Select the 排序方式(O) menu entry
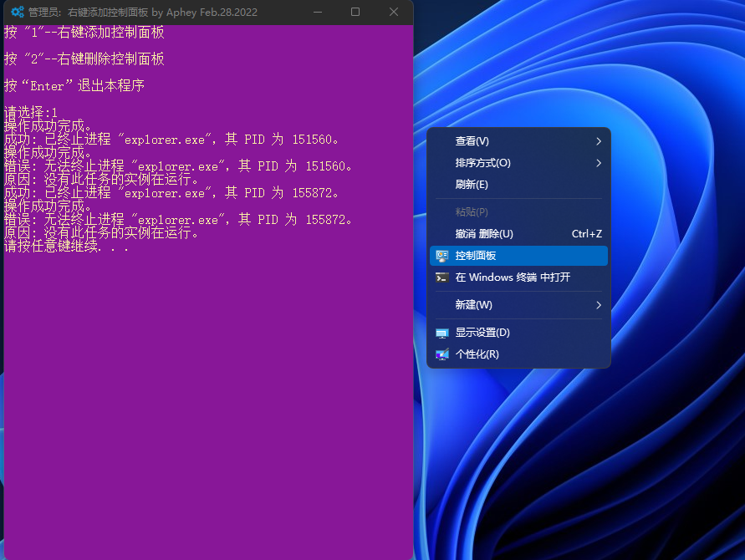745x560 pixels. point(482,163)
